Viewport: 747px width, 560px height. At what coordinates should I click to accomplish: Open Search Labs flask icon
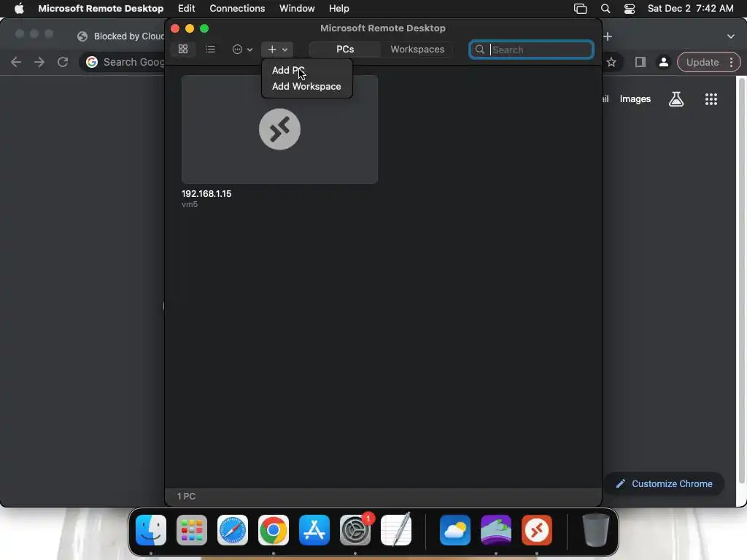676,99
